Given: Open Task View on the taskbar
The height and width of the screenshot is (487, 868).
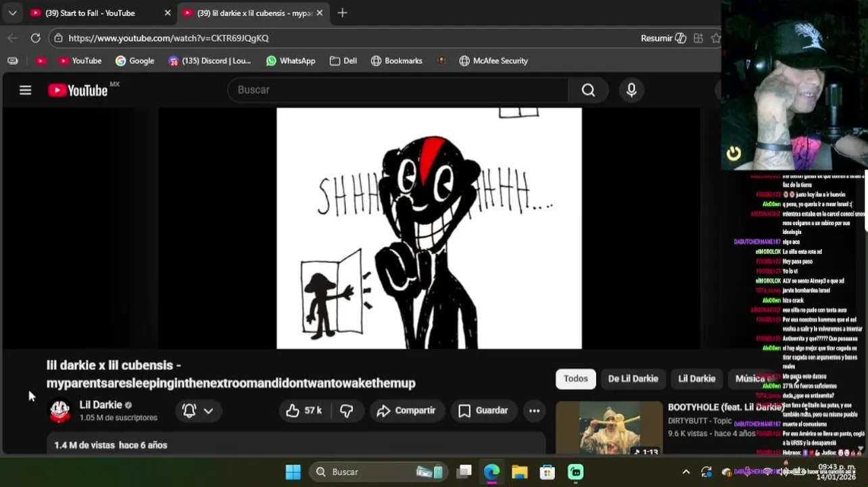Looking at the screenshot, I should (464, 472).
